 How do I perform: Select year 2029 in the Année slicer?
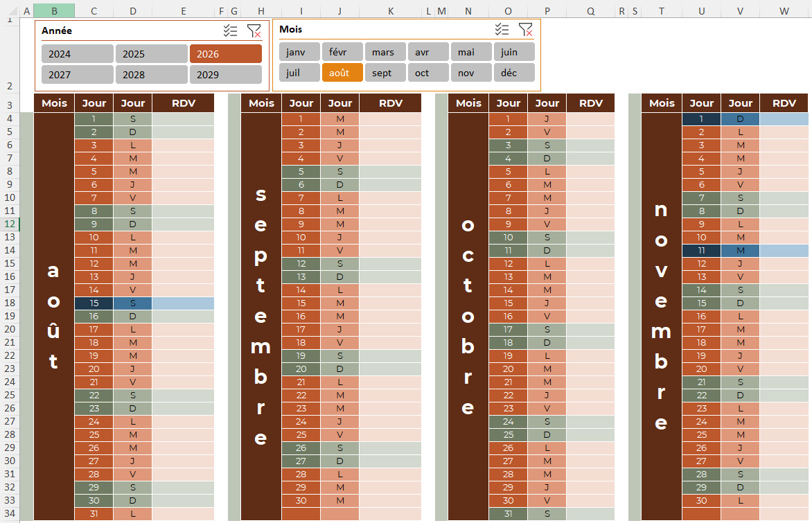[x=226, y=75]
